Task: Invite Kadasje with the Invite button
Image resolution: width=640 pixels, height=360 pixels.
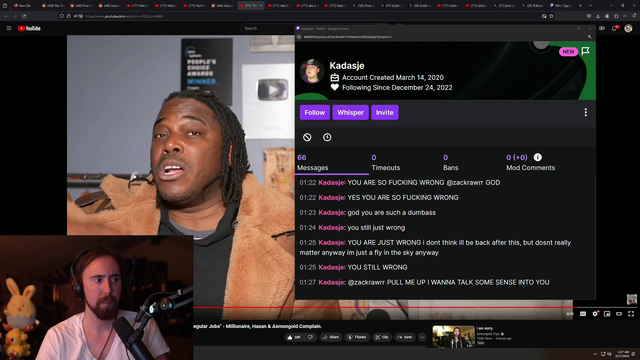Action: point(384,112)
